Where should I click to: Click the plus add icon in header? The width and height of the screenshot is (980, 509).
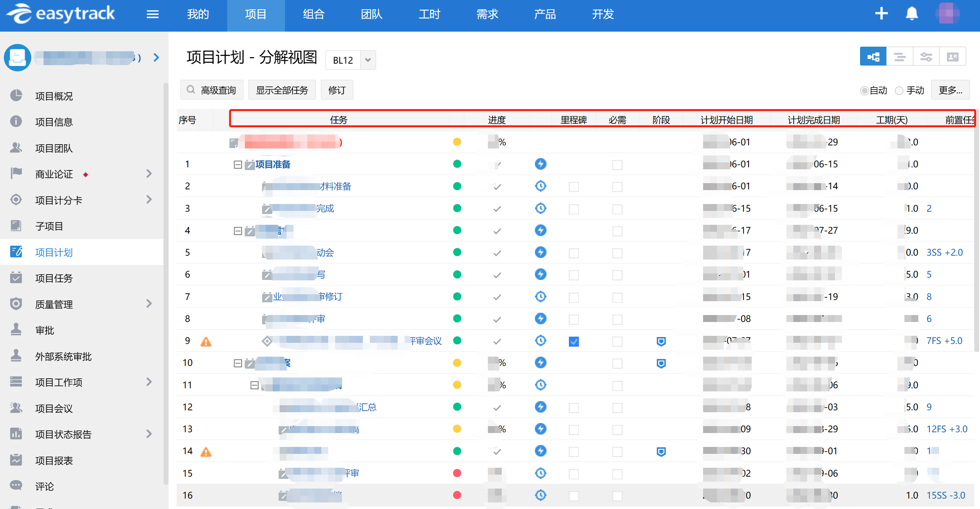coord(881,14)
